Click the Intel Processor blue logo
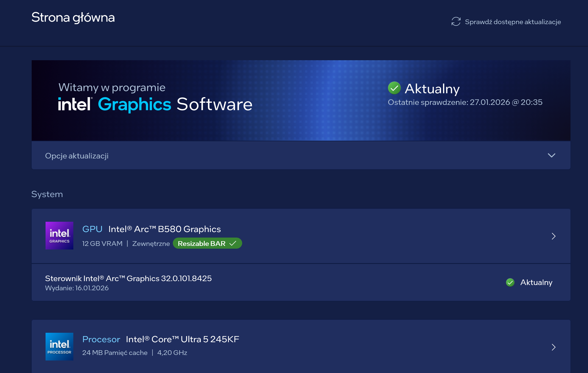Viewport: 588px width, 373px height. click(x=59, y=346)
